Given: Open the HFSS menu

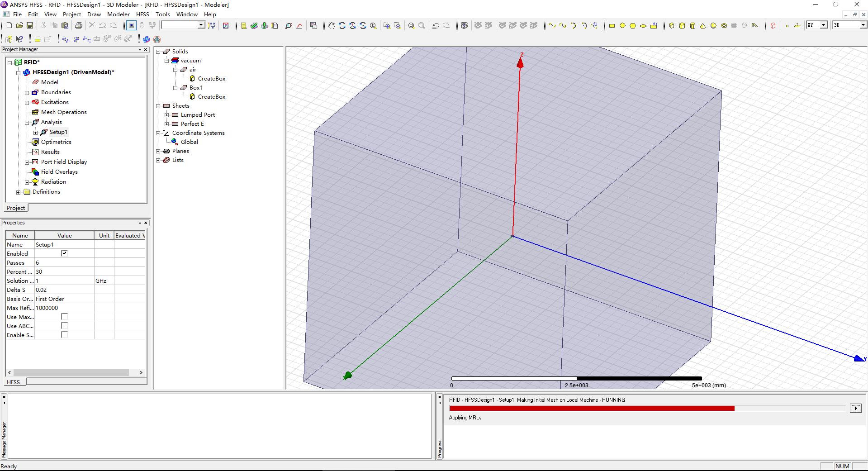Looking at the screenshot, I should [142, 14].
